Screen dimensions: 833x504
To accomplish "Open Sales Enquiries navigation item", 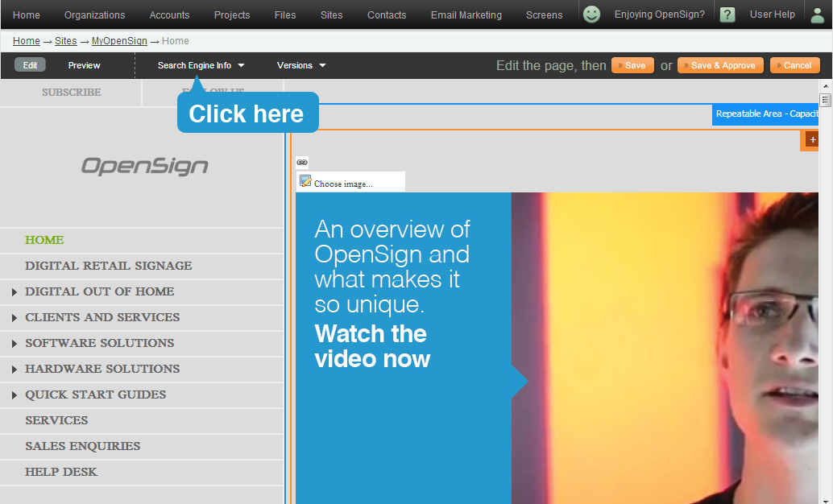I will click(82, 446).
